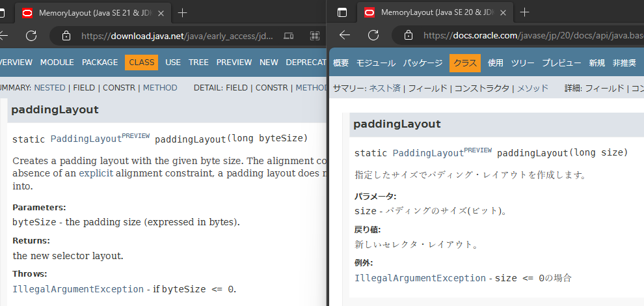
Task: Follow the 'explicit' alignment link
Action: (x=96, y=173)
